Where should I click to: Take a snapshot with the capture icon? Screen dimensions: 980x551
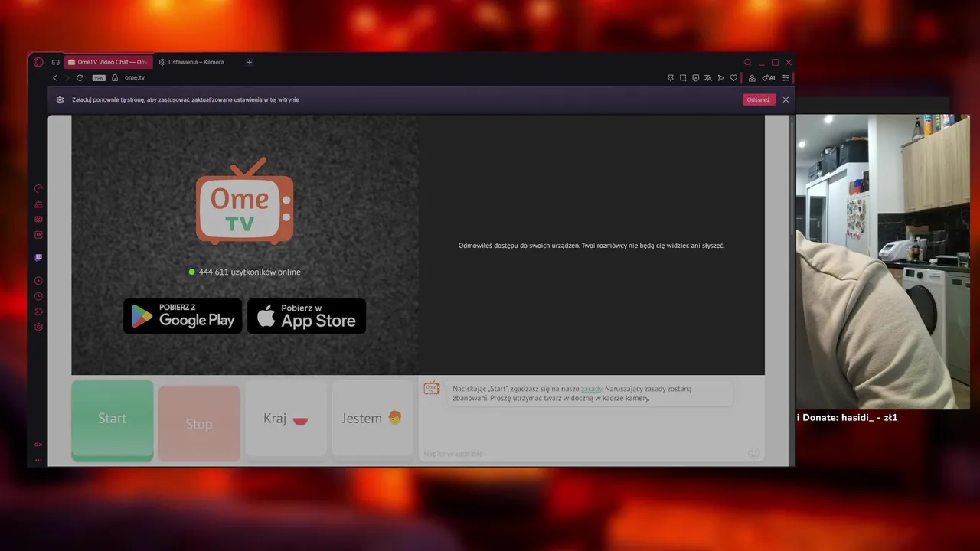683,77
